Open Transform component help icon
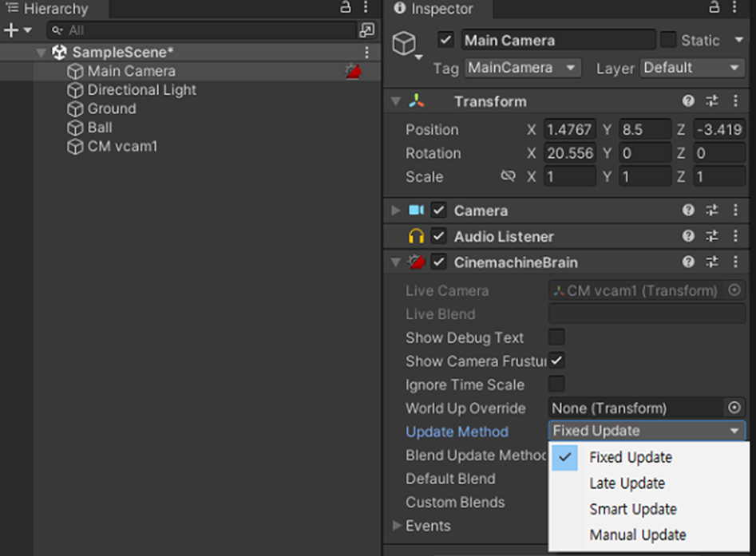 688,101
